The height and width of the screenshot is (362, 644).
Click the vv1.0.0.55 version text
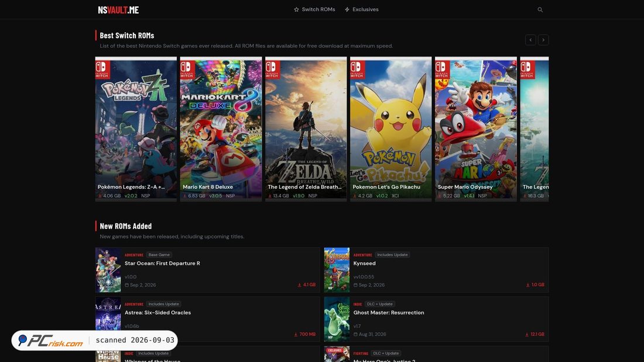(364, 277)
